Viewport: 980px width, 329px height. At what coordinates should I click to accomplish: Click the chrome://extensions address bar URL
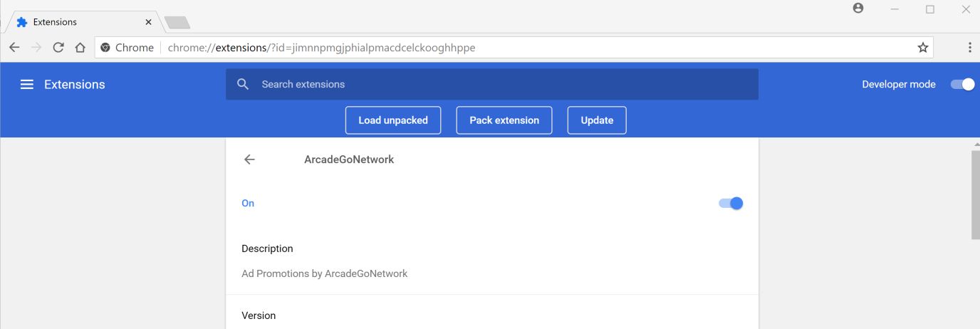click(321, 48)
